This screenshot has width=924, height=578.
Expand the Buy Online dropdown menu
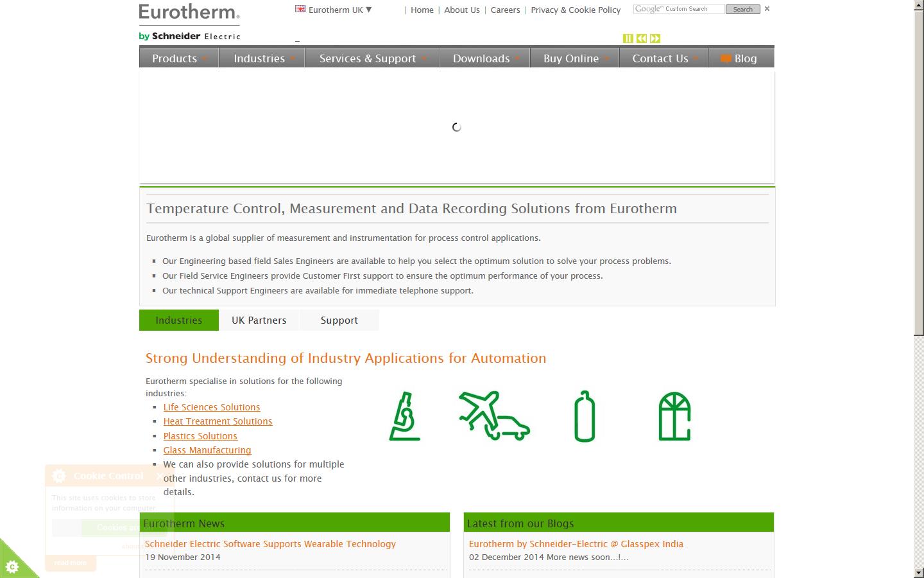pos(571,58)
